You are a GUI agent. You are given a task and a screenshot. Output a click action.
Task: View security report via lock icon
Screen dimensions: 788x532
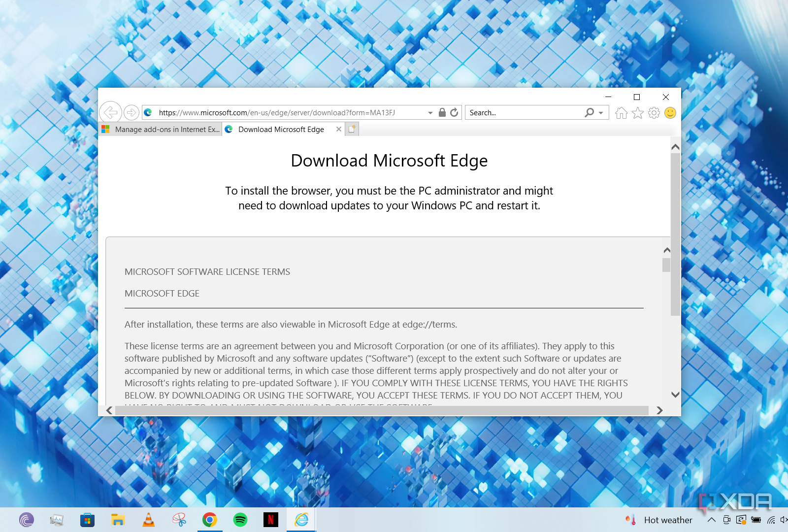pyautogui.click(x=441, y=112)
